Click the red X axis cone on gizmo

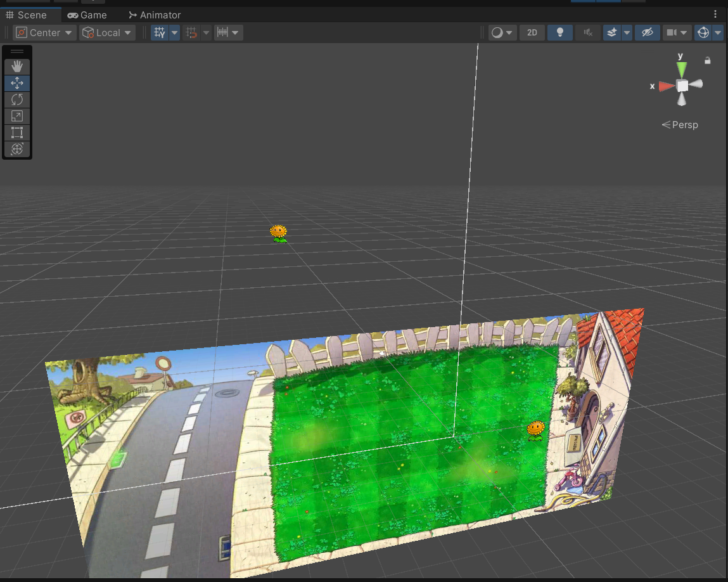[667, 86]
